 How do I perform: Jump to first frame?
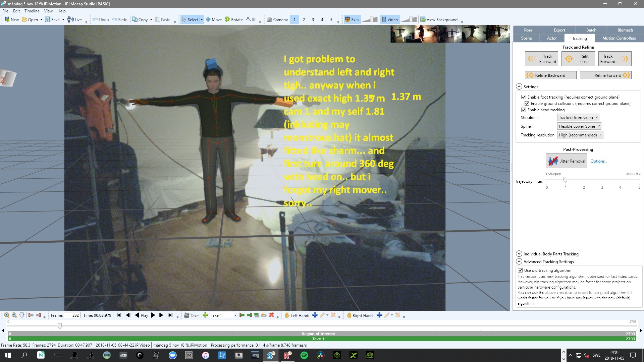[x=118, y=315]
